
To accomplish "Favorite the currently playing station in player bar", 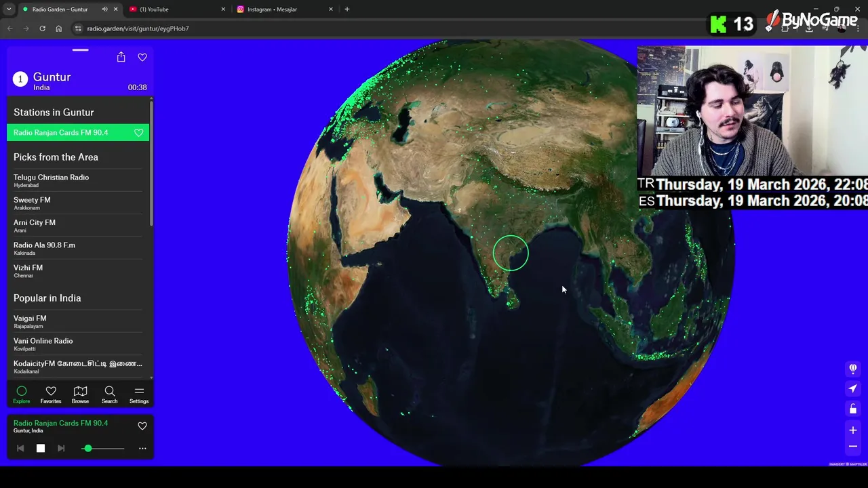I will (x=142, y=426).
